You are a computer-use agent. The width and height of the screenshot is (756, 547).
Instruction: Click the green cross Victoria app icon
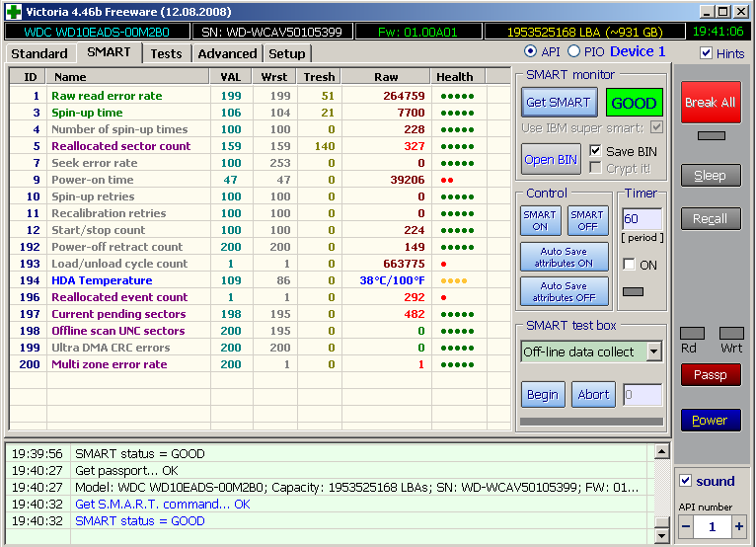[12, 11]
